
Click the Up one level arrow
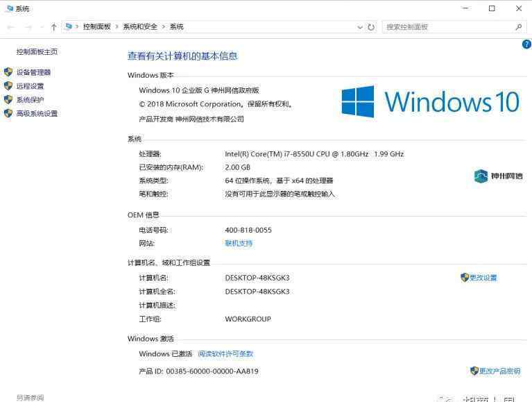coord(53,27)
